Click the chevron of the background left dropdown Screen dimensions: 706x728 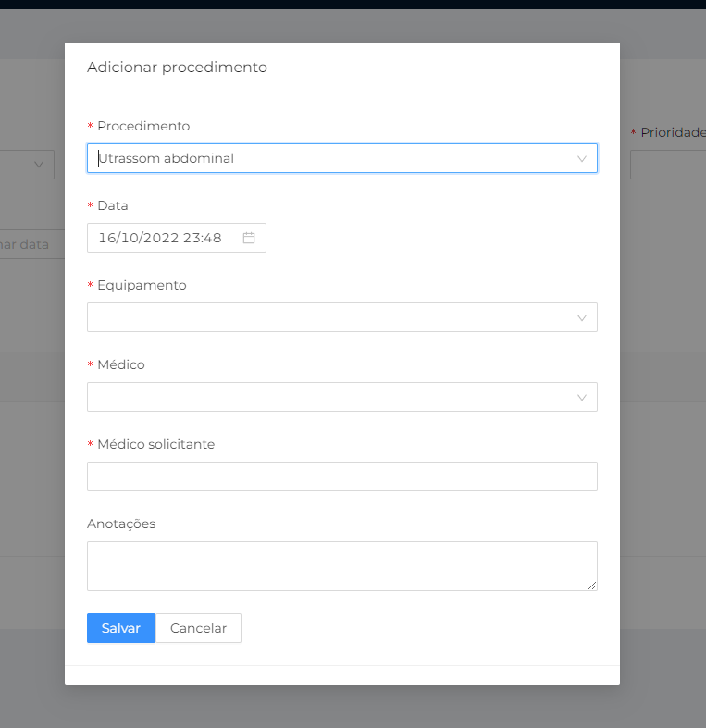point(39,165)
